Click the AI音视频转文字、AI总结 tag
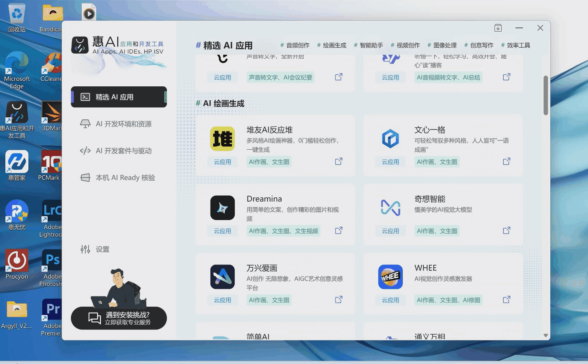This screenshot has height=364, width=588. tap(448, 77)
